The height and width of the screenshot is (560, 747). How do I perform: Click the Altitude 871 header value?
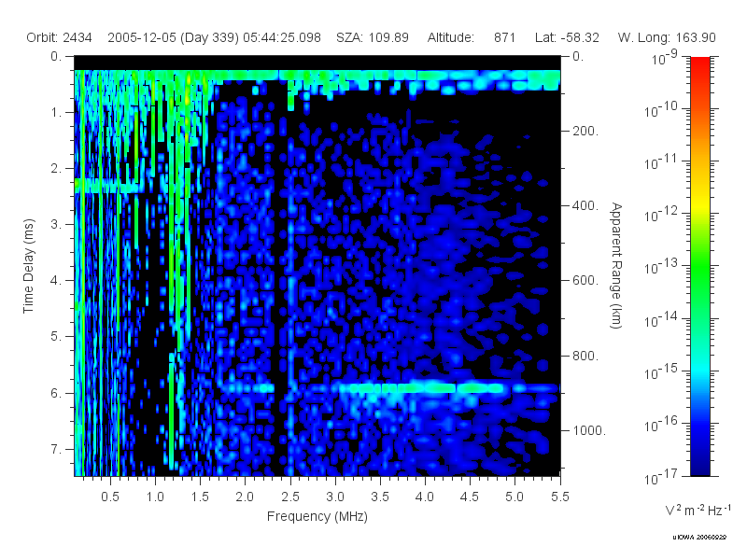click(472, 37)
